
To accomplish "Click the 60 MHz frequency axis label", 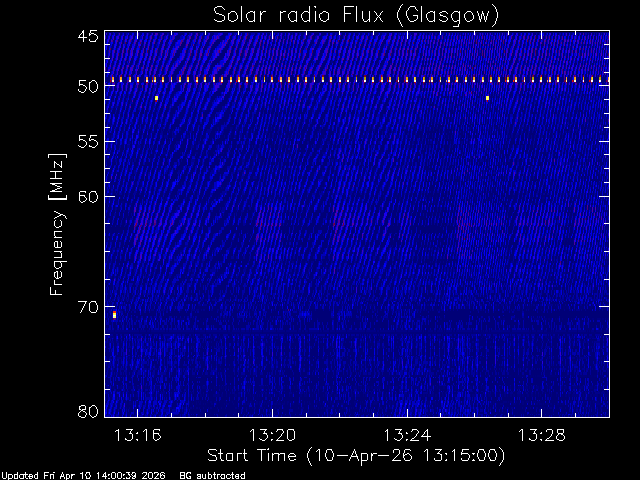I will [88, 197].
